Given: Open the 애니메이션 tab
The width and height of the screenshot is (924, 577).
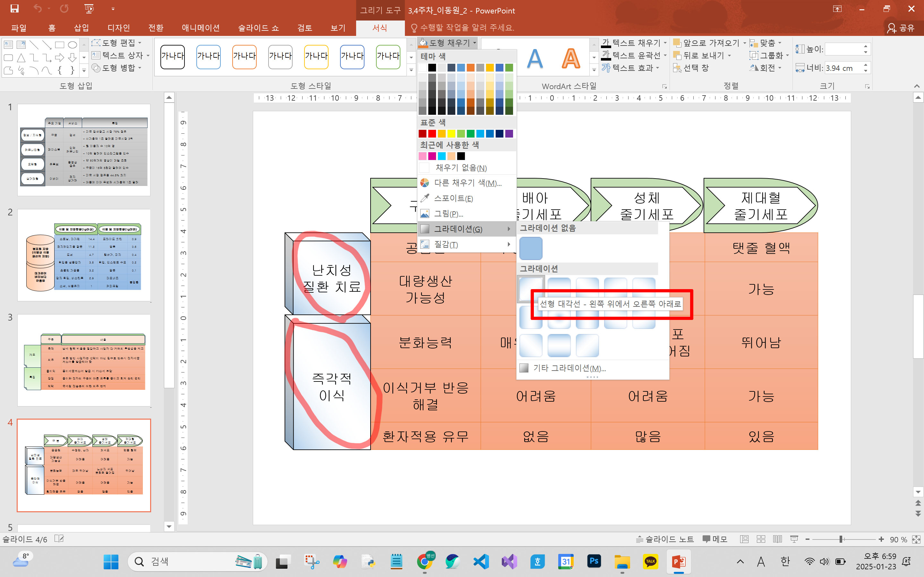Looking at the screenshot, I should 201,28.
